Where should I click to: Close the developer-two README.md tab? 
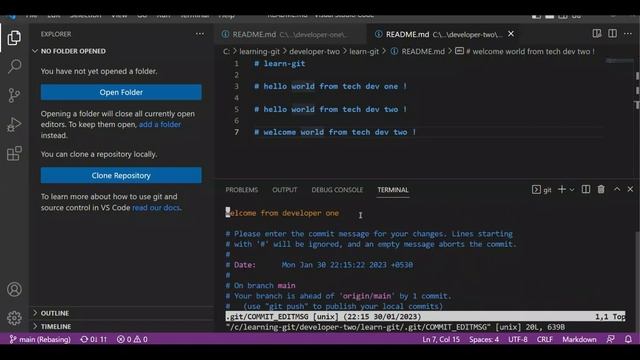511,34
